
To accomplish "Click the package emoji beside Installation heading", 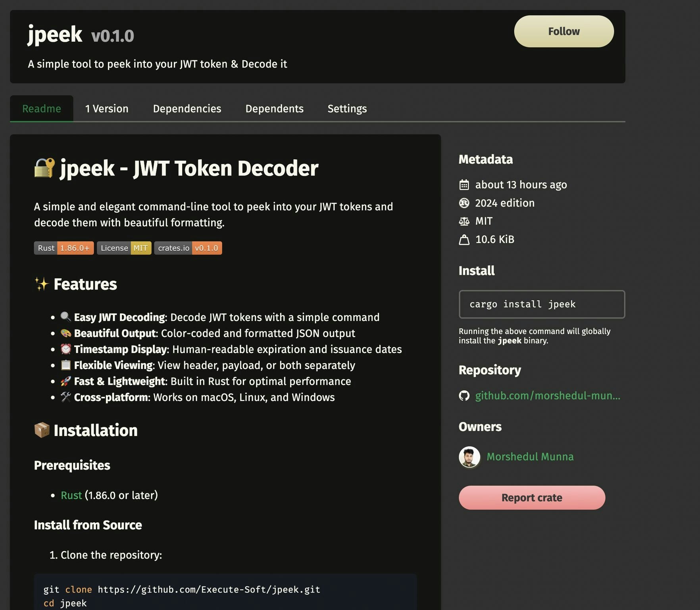I will click(42, 430).
